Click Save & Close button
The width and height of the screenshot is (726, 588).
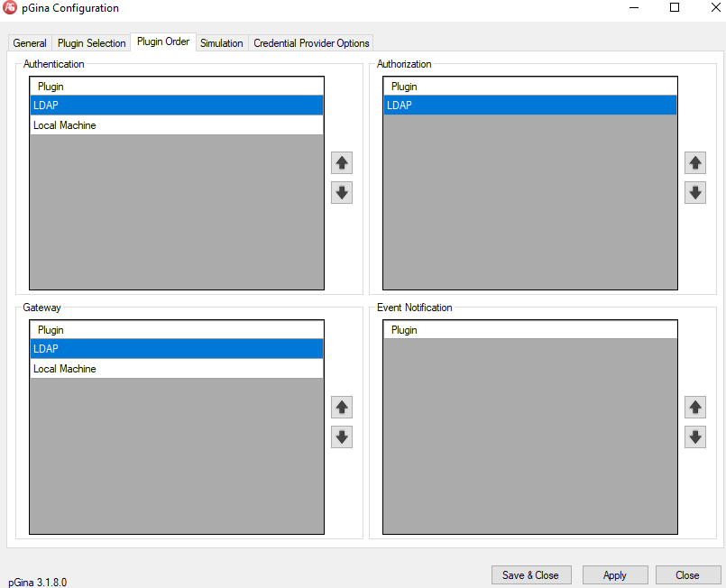click(531, 575)
